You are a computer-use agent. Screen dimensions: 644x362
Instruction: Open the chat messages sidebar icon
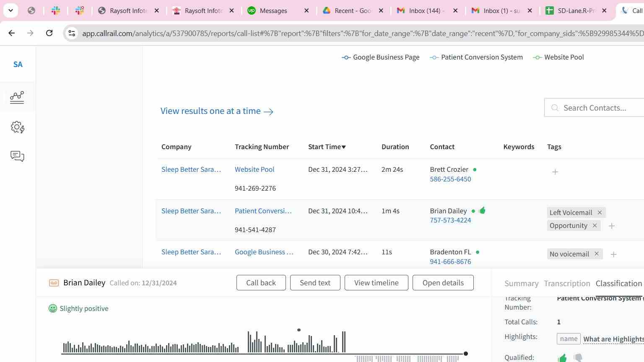(x=17, y=156)
